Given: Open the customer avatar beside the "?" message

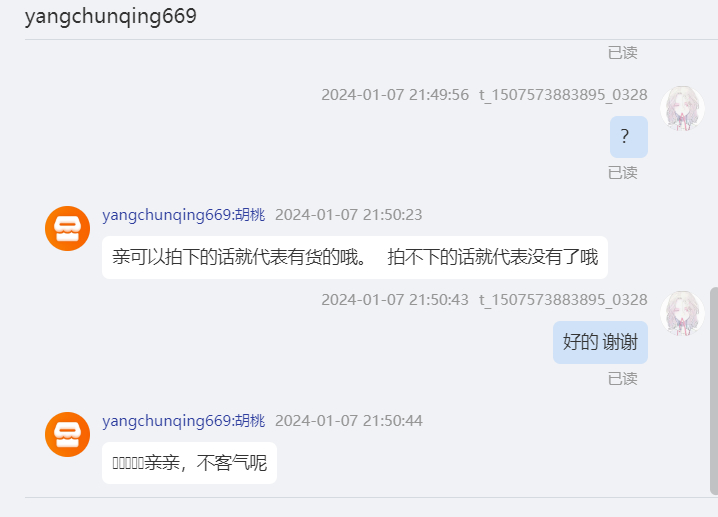Looking at the screenshot, I should click(682, 109).
